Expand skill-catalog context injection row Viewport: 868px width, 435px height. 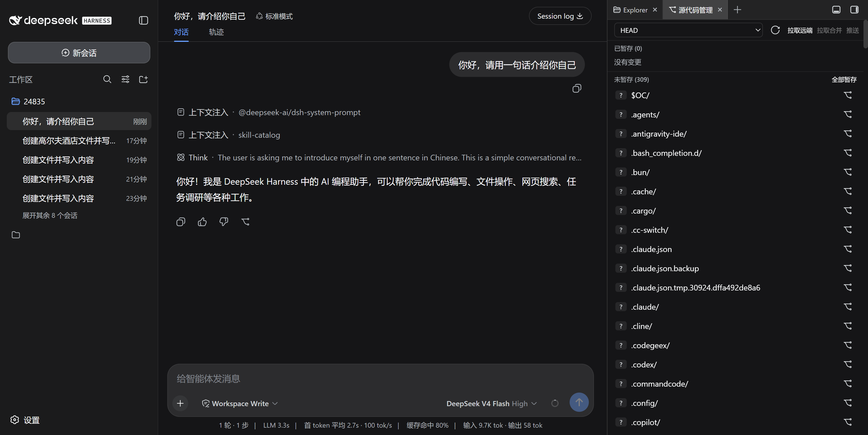[x=229, y=135]
